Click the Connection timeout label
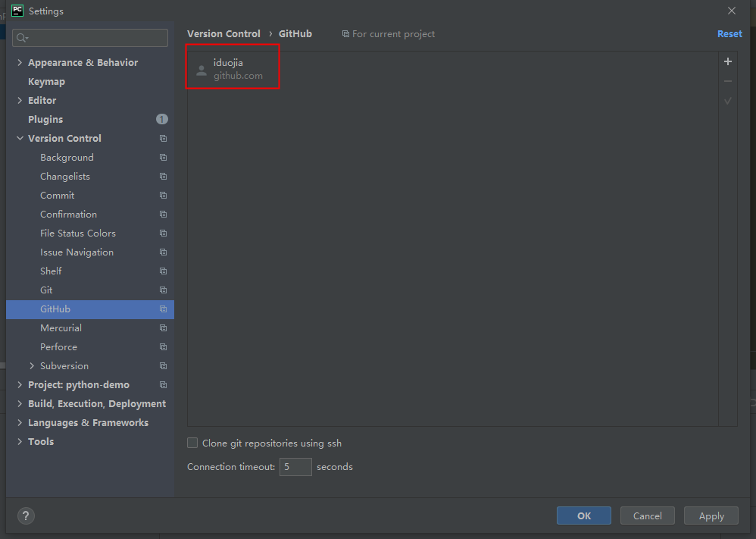 [x=231, y=467]
